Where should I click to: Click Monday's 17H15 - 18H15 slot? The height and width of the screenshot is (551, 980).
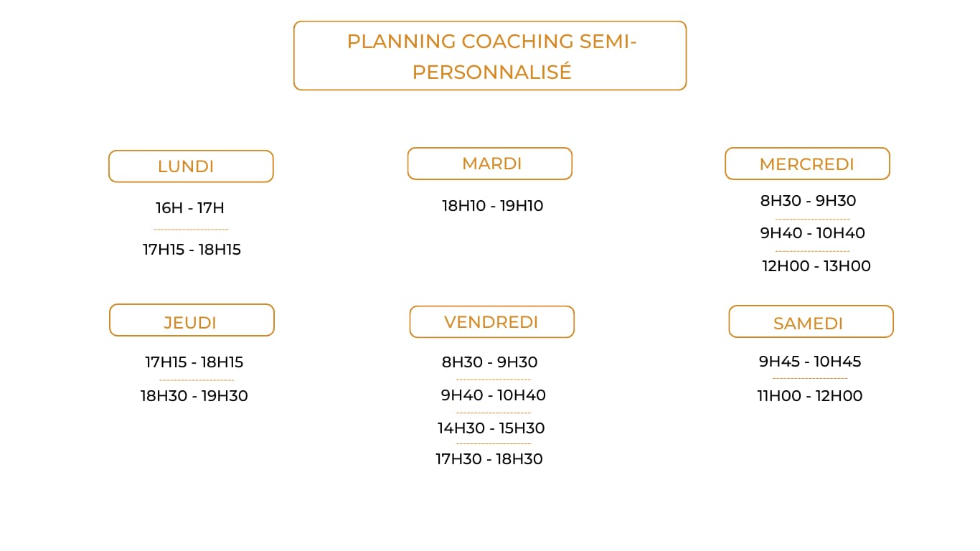[x=192, y=250]
